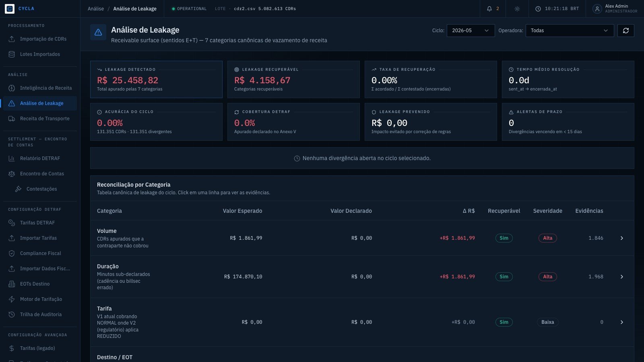Click the Taxa de Recuperação card

[431, 79]
